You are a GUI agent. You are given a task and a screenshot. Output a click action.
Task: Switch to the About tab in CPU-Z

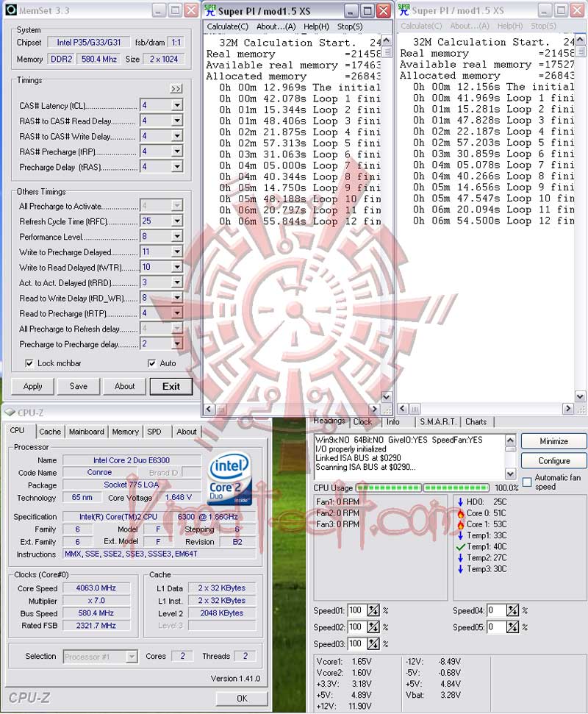[187, 432]
